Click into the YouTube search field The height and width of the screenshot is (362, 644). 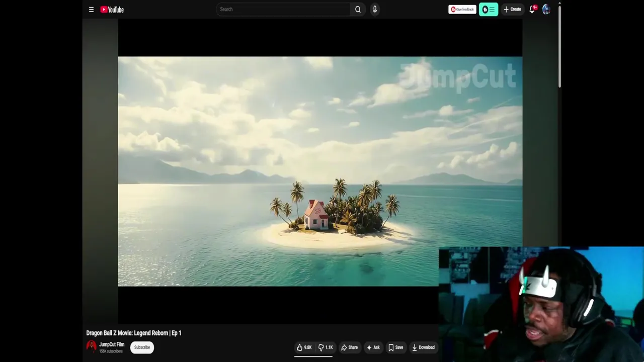point(283,9)
